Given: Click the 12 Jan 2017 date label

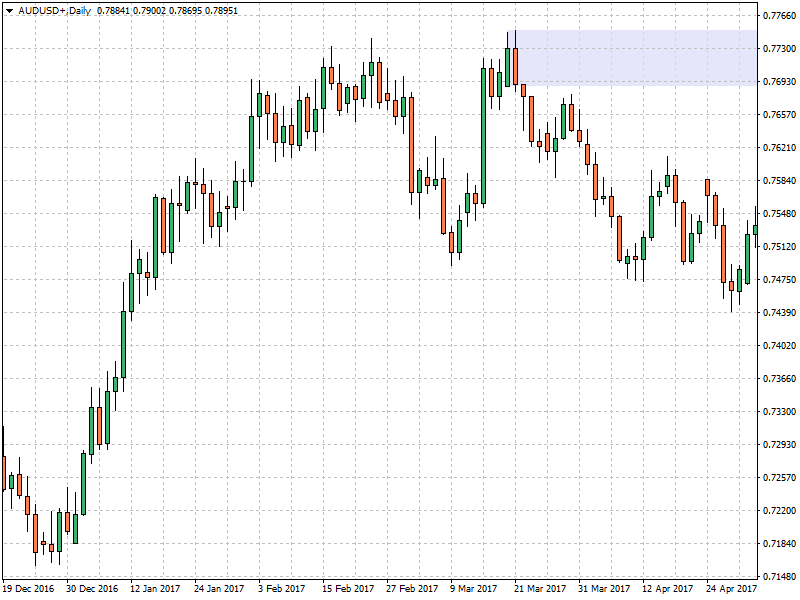Looking at the screenshot, I should pos(156,589).
